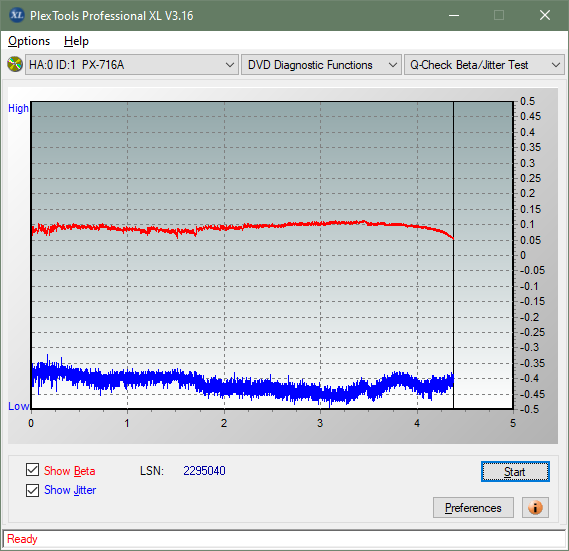Screen dimensions: 569x551
Task: Open the Help menu
Action: (x=76, y=41)
